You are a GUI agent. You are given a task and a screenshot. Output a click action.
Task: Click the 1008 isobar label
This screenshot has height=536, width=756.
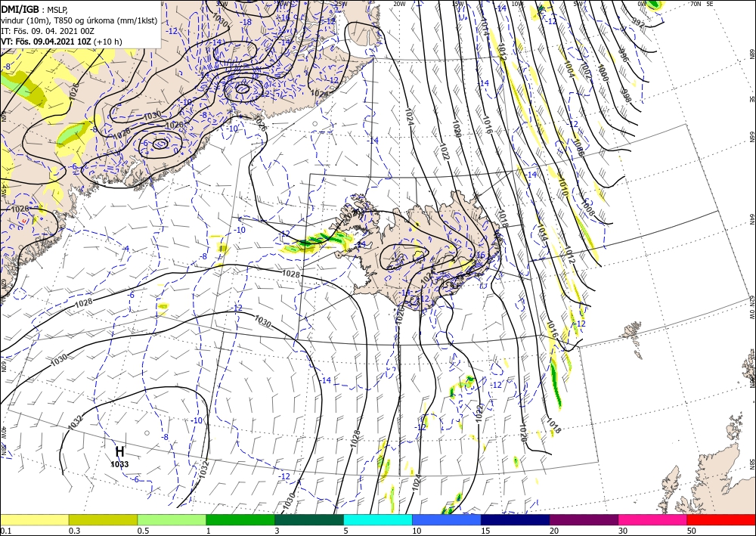click(x=589, y=208)
